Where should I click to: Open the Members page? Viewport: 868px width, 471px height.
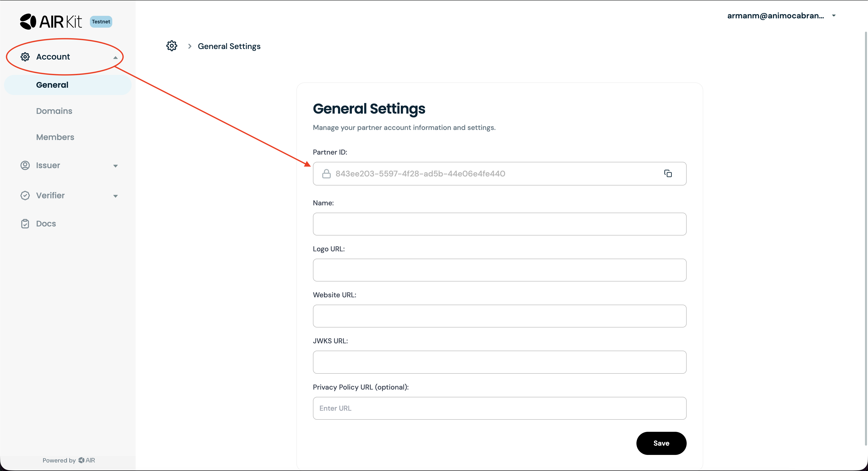[x=55, y=137]
